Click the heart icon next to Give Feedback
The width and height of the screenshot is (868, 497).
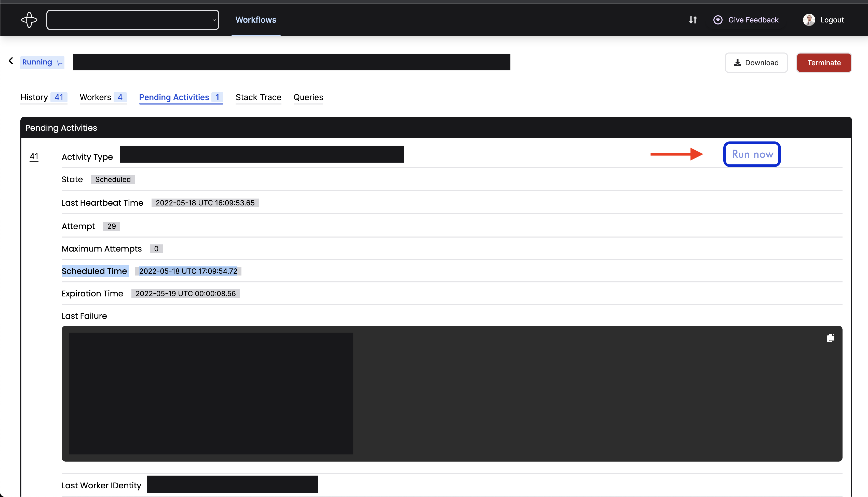click(x=718, y=19)
